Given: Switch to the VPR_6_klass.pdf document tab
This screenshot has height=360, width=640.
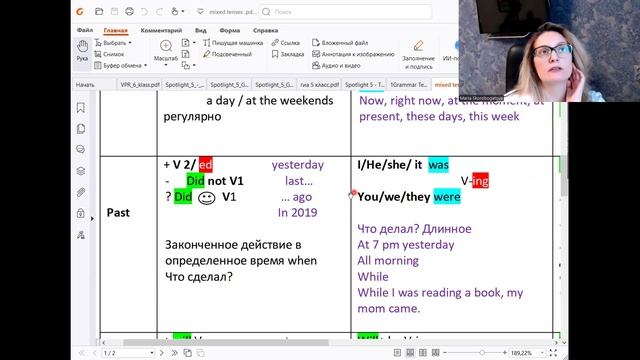Looking at the screenshot, I should (x=140, y=84).
